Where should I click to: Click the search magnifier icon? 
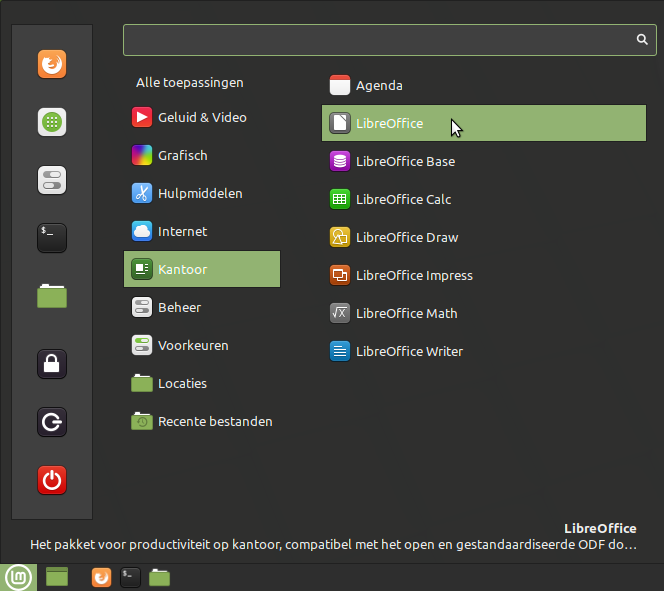tap(642, 40)
